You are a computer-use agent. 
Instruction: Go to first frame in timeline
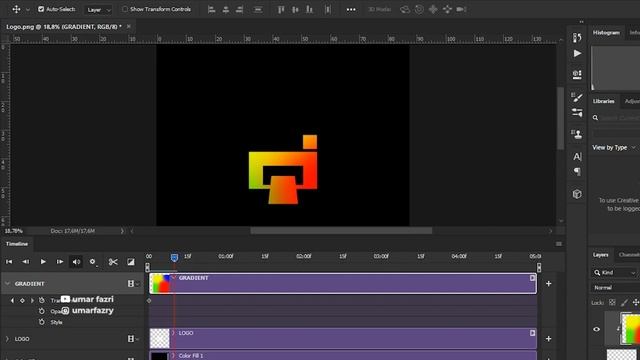[9, 262]
